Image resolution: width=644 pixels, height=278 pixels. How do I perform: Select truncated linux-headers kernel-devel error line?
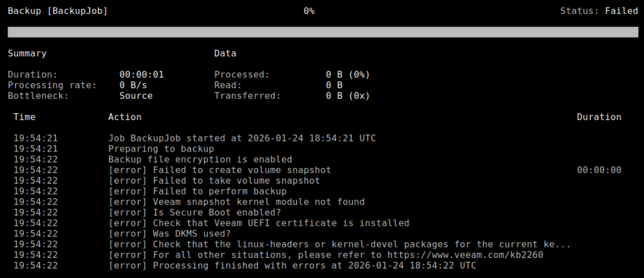pyautogui.click(x=340, y=245)
